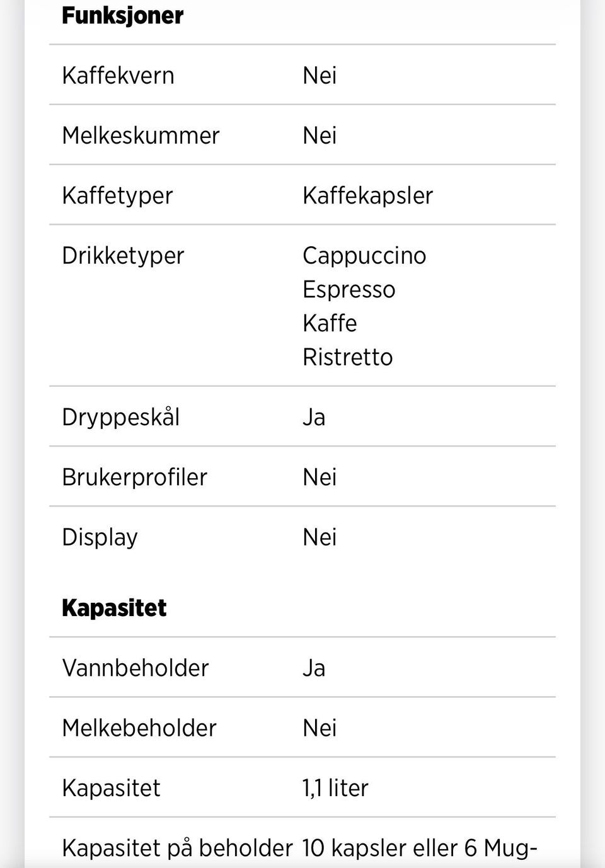
Task: Select the Kaffekapsler value text
Action: click(367, 195)
